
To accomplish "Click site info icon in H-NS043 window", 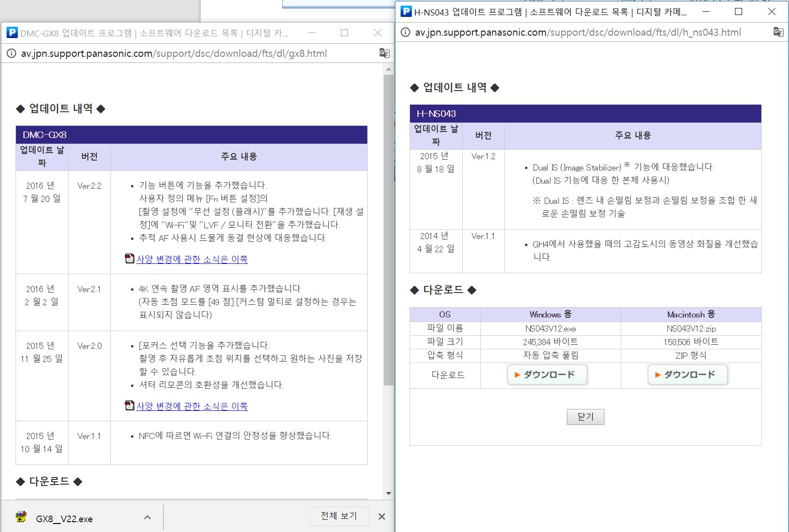I will pos(405,32).
